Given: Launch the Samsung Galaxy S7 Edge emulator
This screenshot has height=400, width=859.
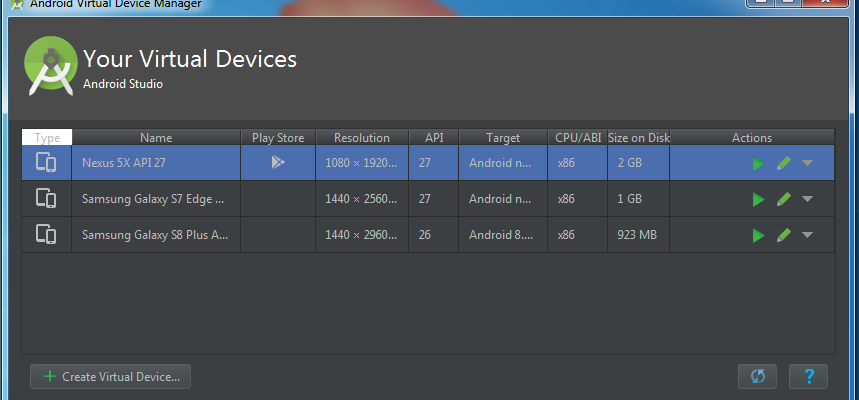Looking at the screenshot, I should [x=758, y=199].
